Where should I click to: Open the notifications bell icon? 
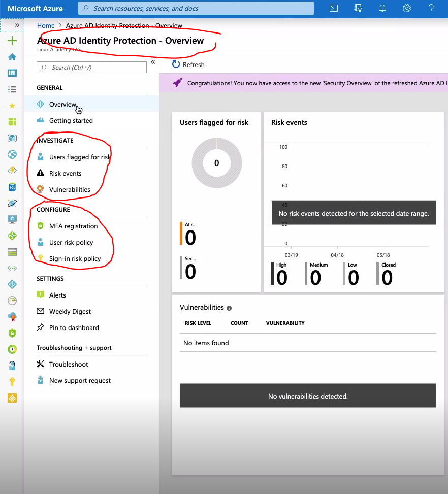pyautogui.click(x=382, y=8)
